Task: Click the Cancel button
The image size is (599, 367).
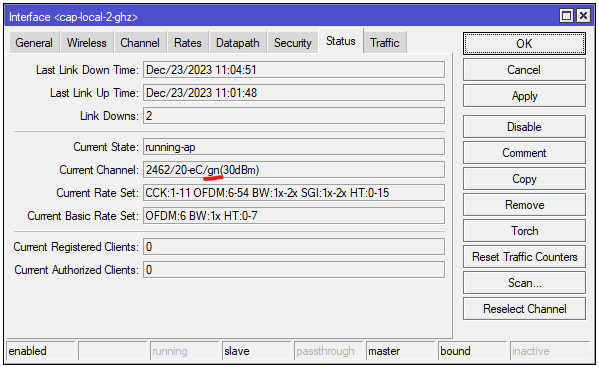Action: 524,70
